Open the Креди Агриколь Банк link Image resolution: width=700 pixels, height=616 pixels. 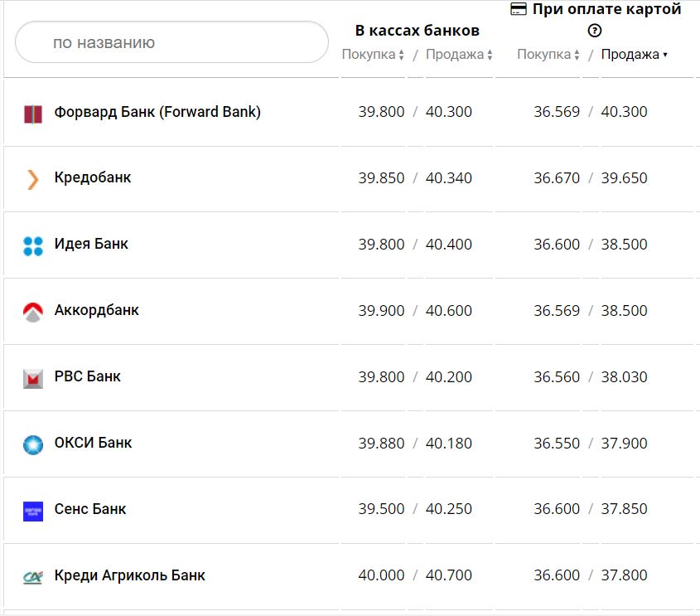(129, 575)
